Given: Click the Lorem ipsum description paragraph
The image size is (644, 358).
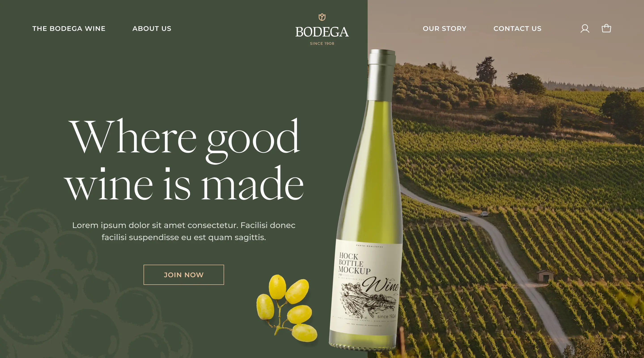Looking at the screenshot, I should (x=184, y=231).
